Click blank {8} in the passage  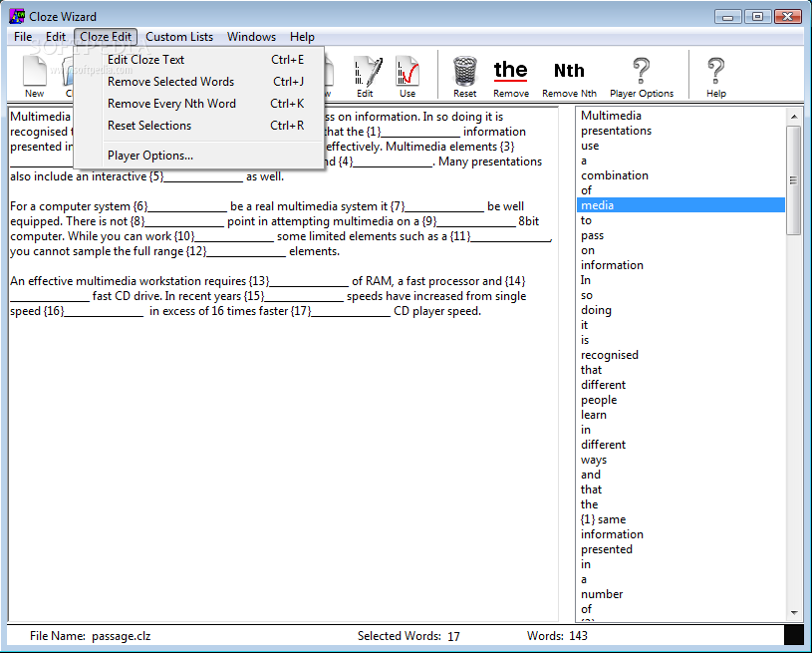176,221
